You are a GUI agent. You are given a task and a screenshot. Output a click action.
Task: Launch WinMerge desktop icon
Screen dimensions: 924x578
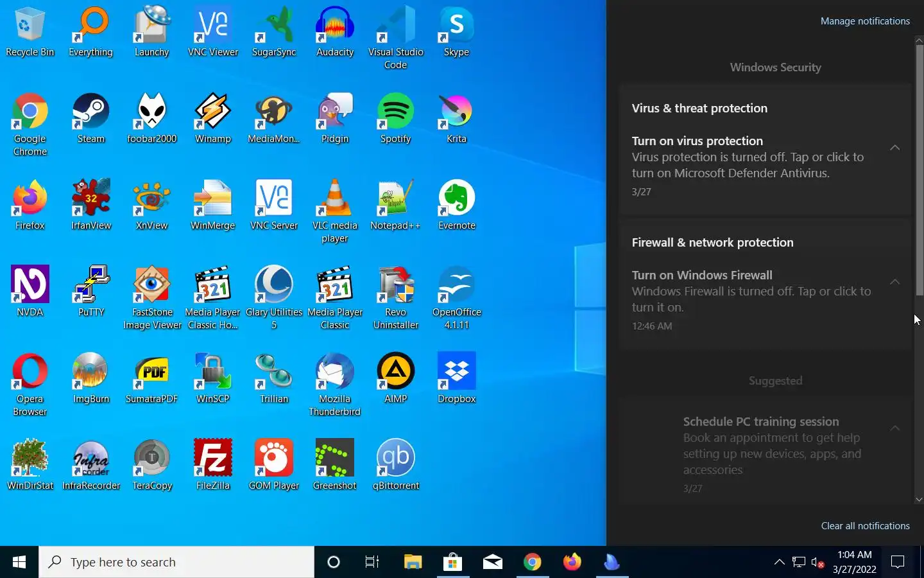pyautogui.click(x=212, y=206)
